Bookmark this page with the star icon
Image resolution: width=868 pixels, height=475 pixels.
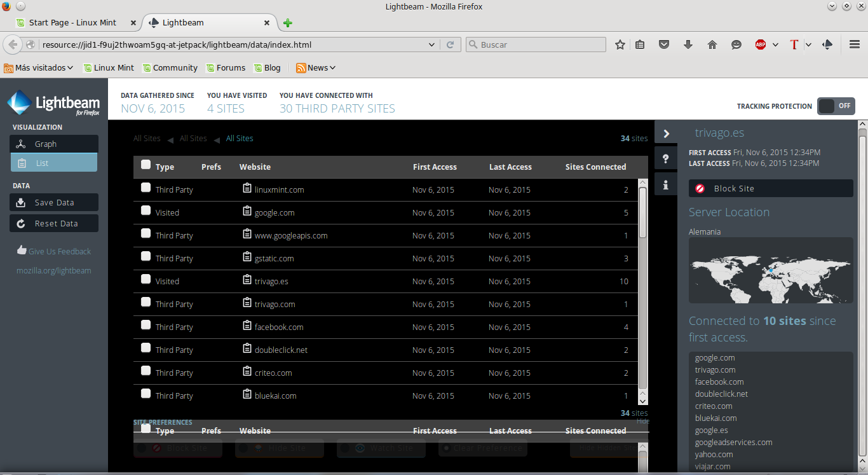620,45
